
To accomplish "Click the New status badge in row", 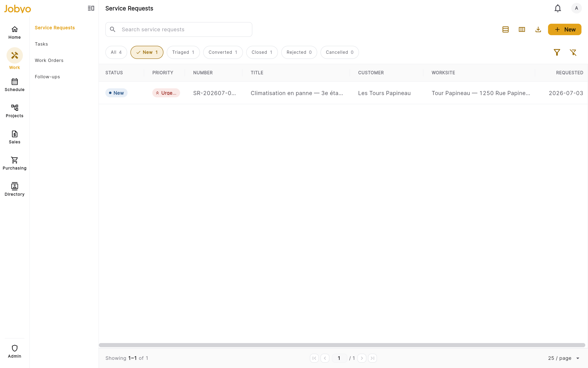I will [x=116, y=93].
